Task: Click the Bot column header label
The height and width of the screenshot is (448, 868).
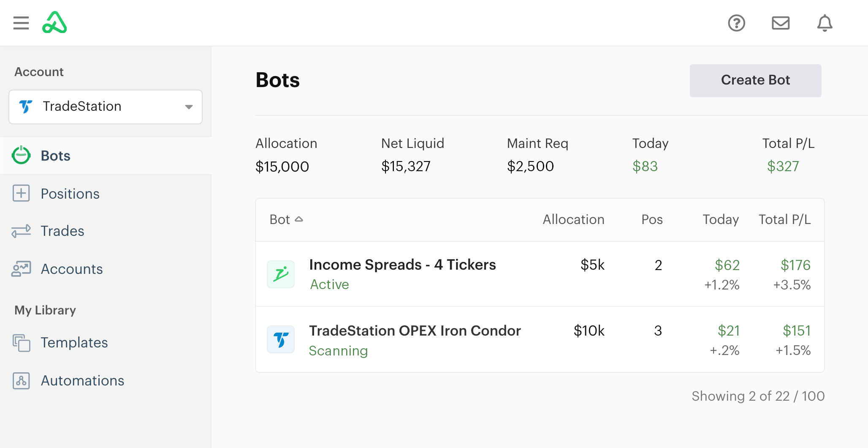Action: (x=279, y=219)
